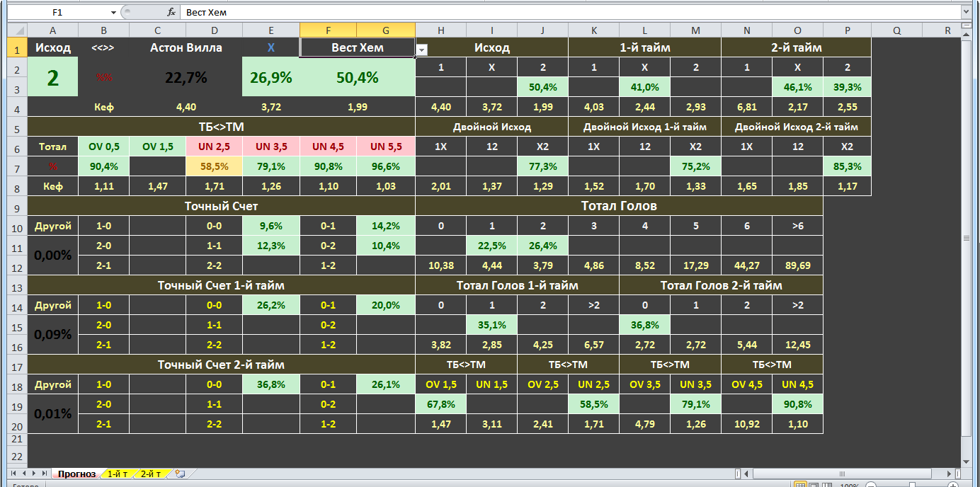Screen dimensions: 980x487
Task: Click the 1-й тайм header in row 1
Action: (x=645, y=47)
